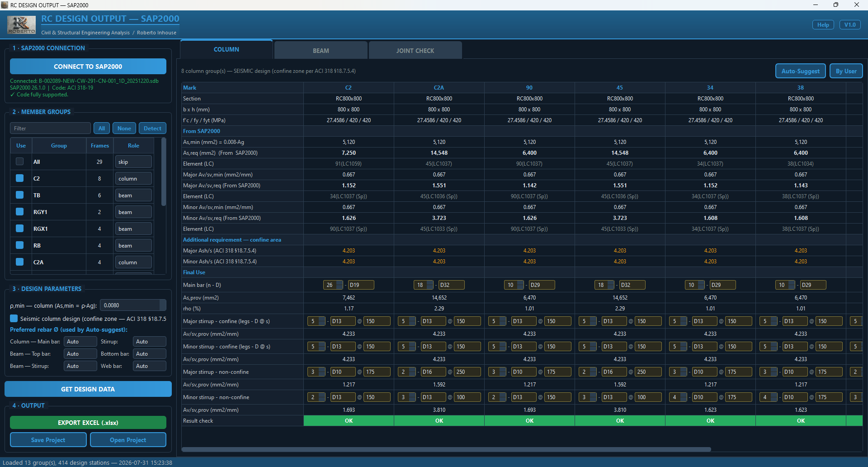Tick the Use checkbox for the All group

tap(19, 162)
